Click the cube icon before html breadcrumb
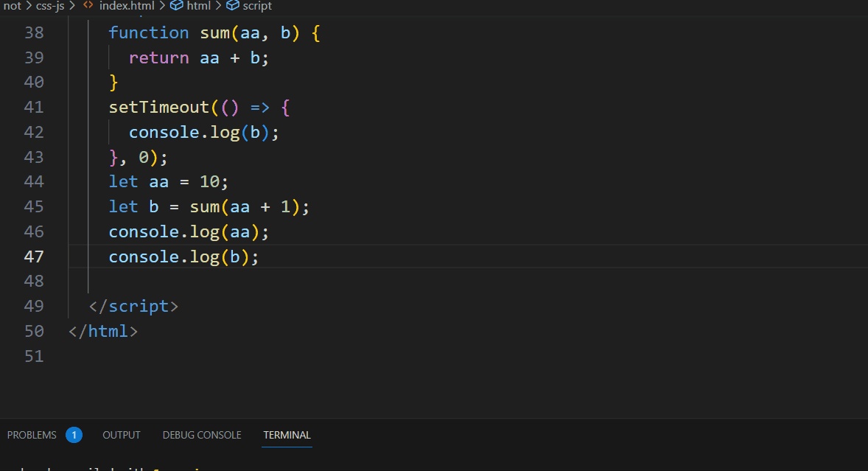868x471 pixels. (x=177, y=6)
